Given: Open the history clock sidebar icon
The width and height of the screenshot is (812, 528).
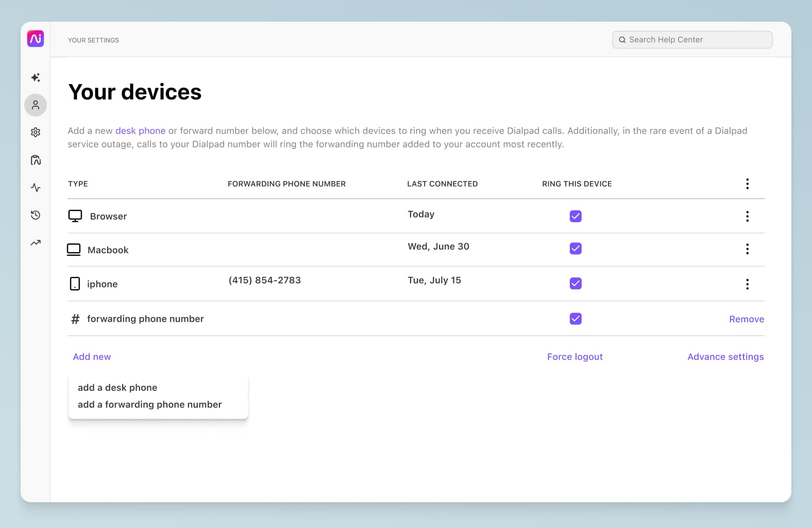Looking at the screenshot, I should (x=36, y=215).
